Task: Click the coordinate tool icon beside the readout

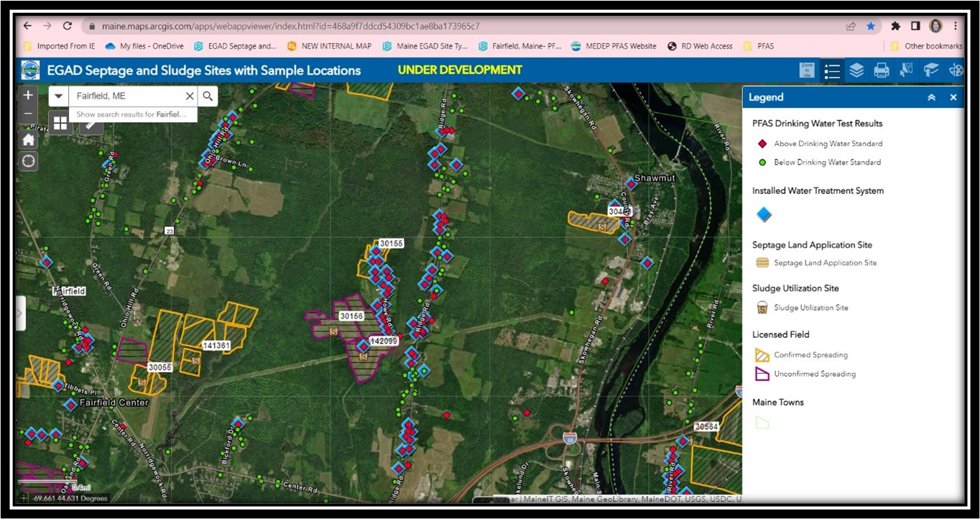Action: (24, 498)
